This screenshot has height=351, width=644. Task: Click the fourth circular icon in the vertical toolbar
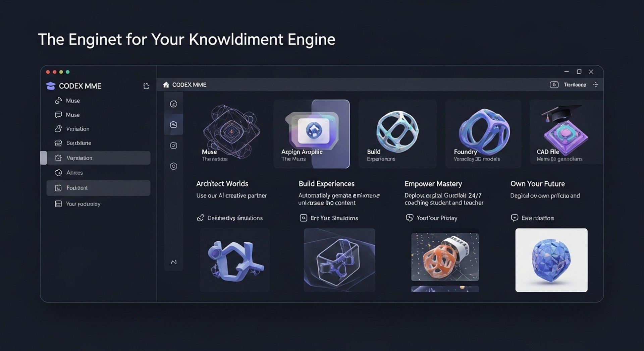[x=173, y=166]
